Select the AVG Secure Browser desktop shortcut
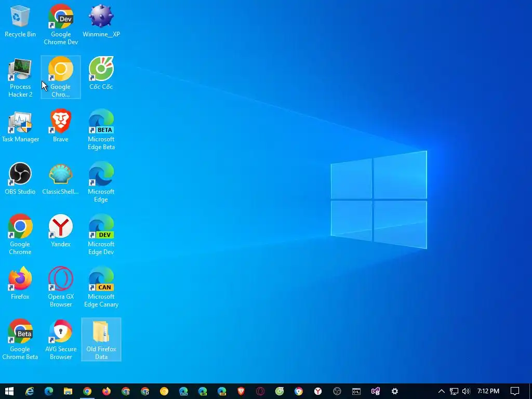The width and height of the screenshot is (532, 399). pos(61,340)
